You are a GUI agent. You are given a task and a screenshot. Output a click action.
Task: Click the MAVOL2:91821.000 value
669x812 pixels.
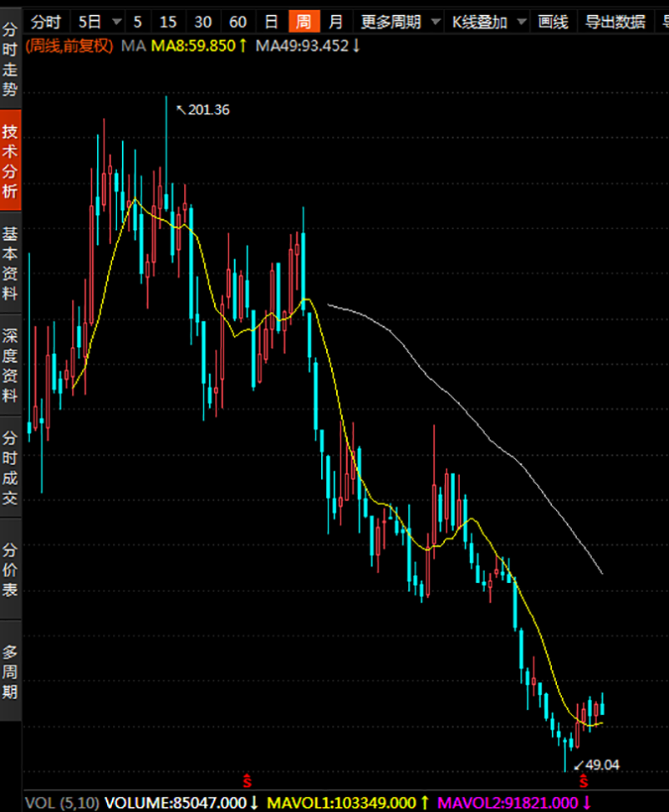514,803
